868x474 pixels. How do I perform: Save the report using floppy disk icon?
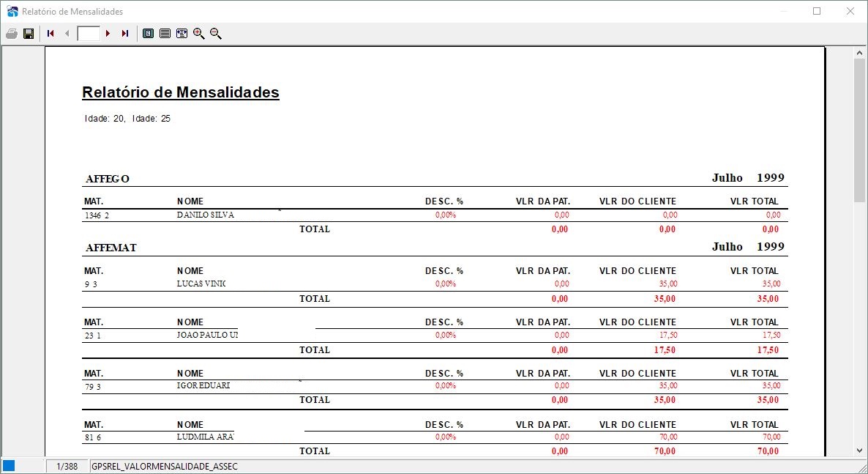click(x=29, y=34)
